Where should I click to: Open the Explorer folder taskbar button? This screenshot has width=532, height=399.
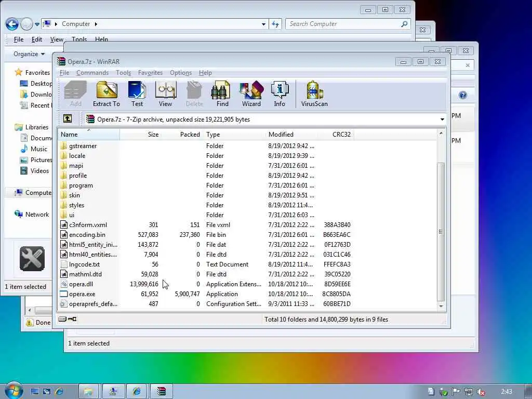click(x=88, y=392)
